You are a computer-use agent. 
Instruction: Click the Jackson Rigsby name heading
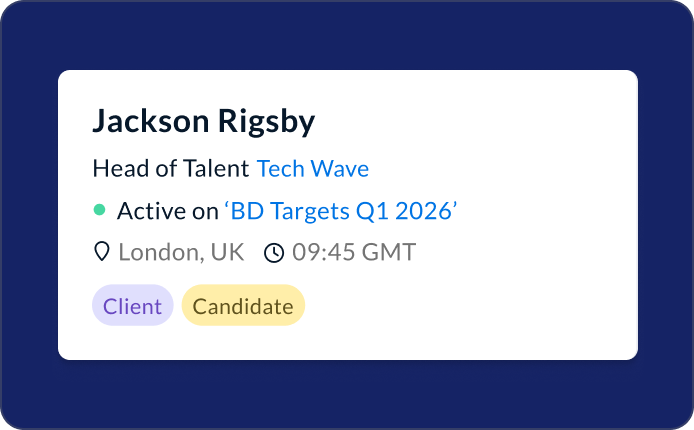click(x=204, y=121)
